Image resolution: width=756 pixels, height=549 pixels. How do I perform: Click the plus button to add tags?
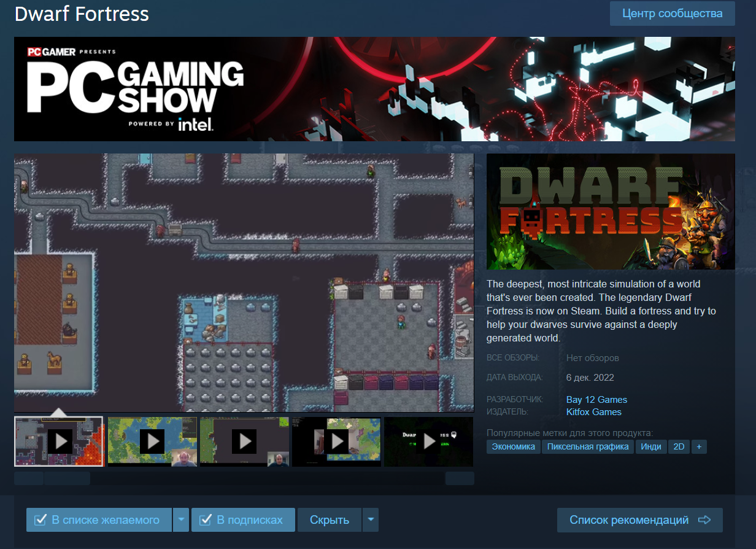[699, 446]
